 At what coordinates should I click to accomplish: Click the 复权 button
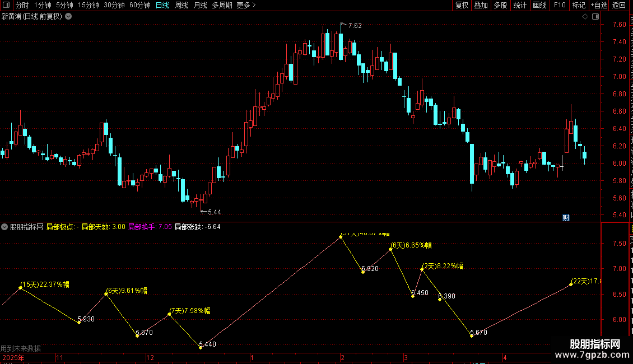tap(462, 5)
